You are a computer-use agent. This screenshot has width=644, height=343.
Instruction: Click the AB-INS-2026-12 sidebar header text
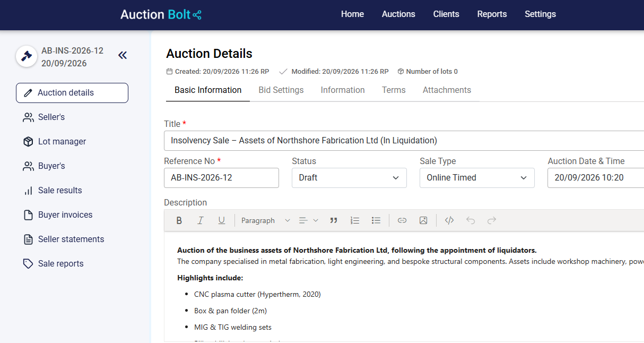click(x=72, y=51)
